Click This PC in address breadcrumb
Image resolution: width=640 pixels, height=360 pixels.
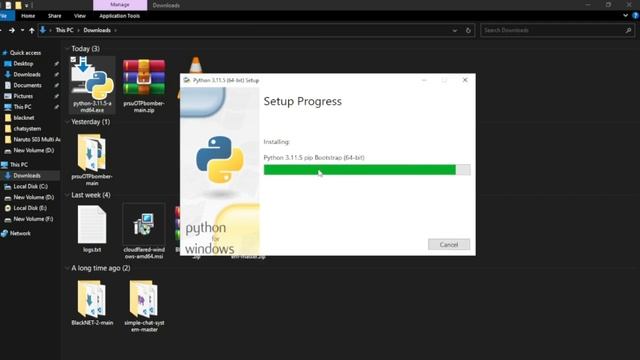pyautogui.click(x=64, y=30)
